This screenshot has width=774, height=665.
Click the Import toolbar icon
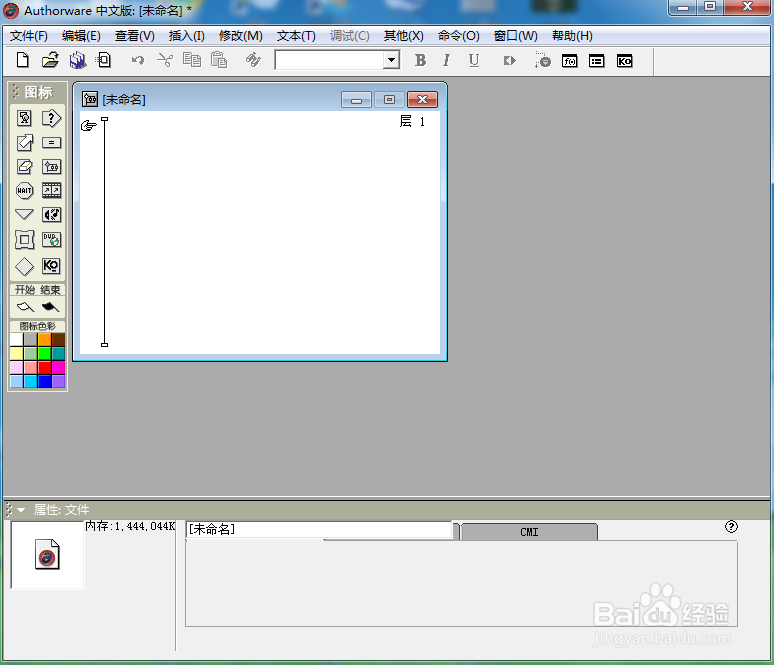[104, 60]
